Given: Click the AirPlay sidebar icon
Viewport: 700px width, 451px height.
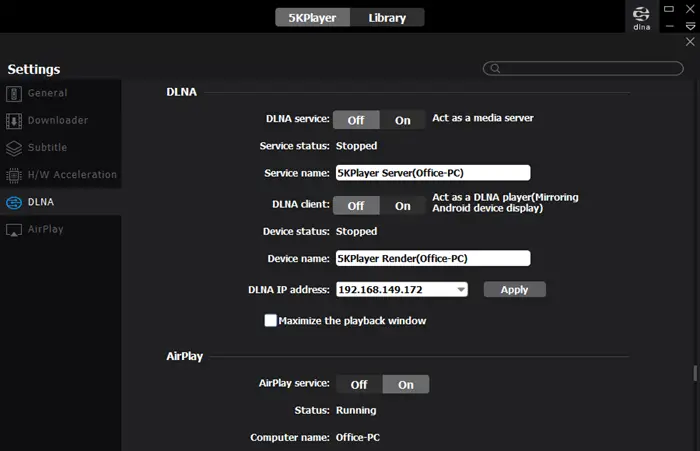Looking at the screenshot, I should click(14, 230).
